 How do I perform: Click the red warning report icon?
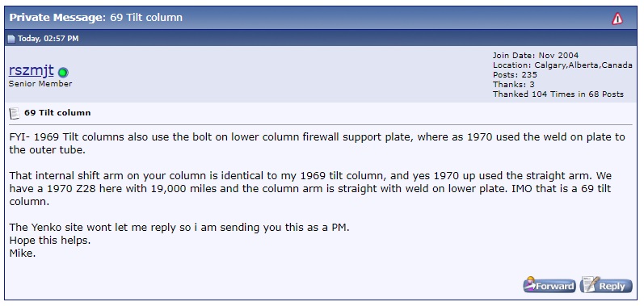(617, 19)
